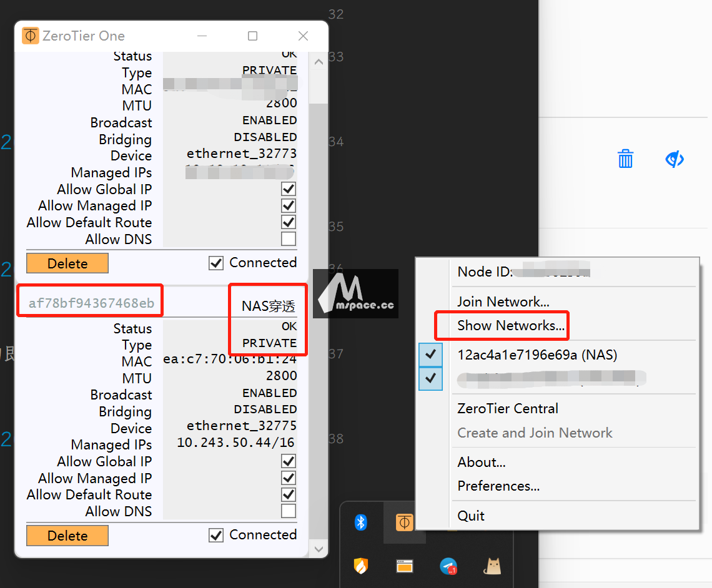Open the Telegram tray icon
712x588 pixels.
(448, 566)
